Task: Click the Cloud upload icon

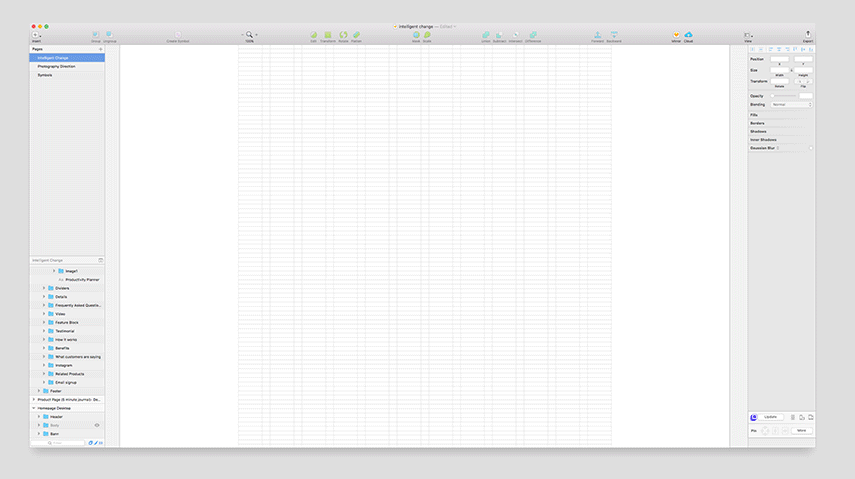Action: coord(689,35)
